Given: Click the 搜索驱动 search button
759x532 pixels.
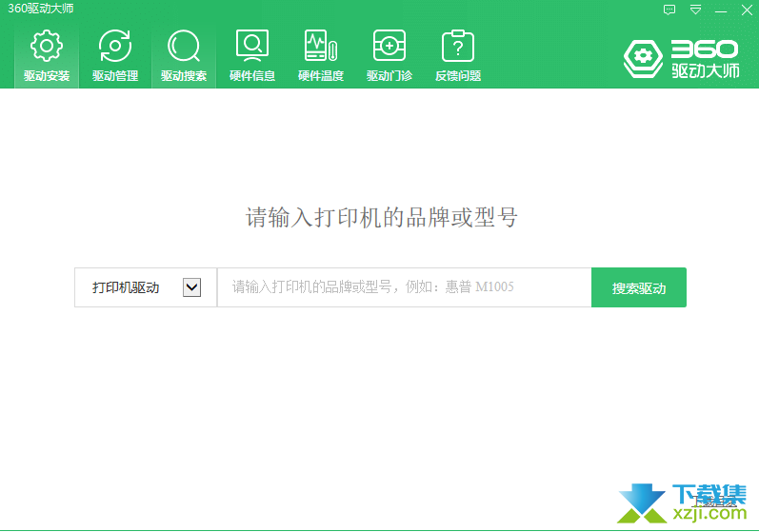Looking at the screenshot, I should (x=639, y=287).
